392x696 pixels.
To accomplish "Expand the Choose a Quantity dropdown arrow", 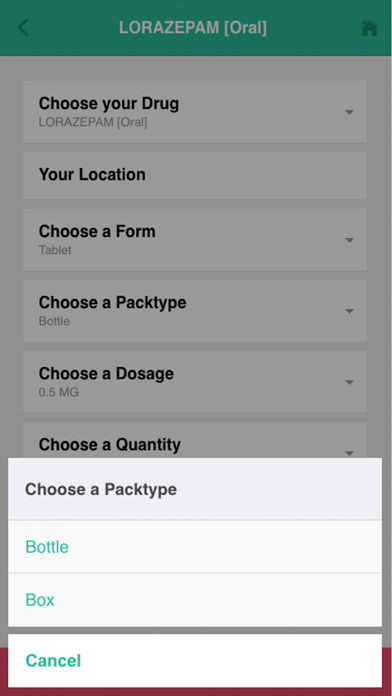I will point(349,453).
